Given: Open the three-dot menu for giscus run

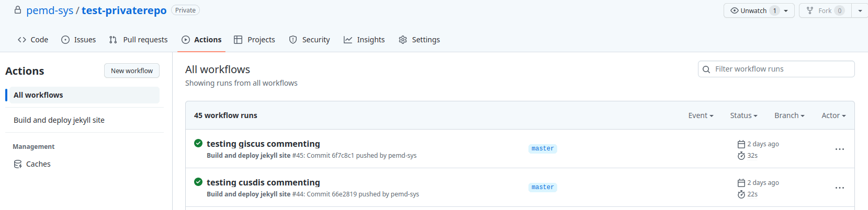Looking at the screenshot, I should tap(840, 149).
